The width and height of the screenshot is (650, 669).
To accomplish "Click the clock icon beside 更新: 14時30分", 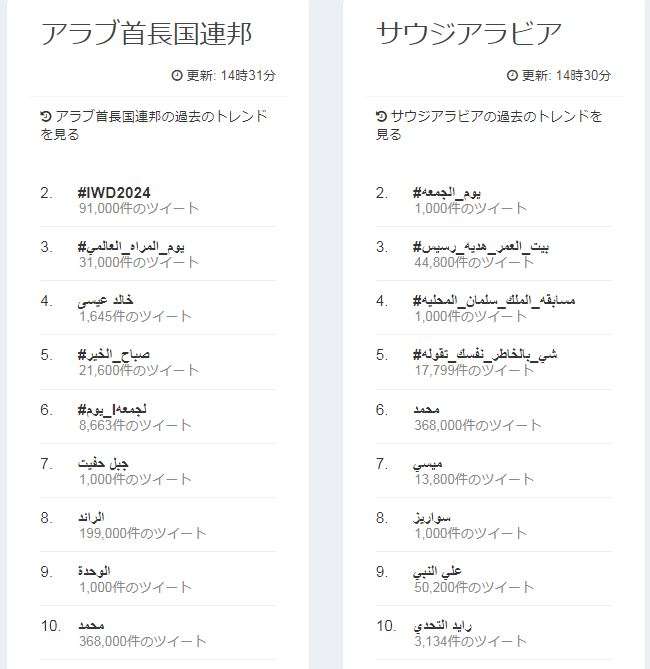I will coord(512,76).
